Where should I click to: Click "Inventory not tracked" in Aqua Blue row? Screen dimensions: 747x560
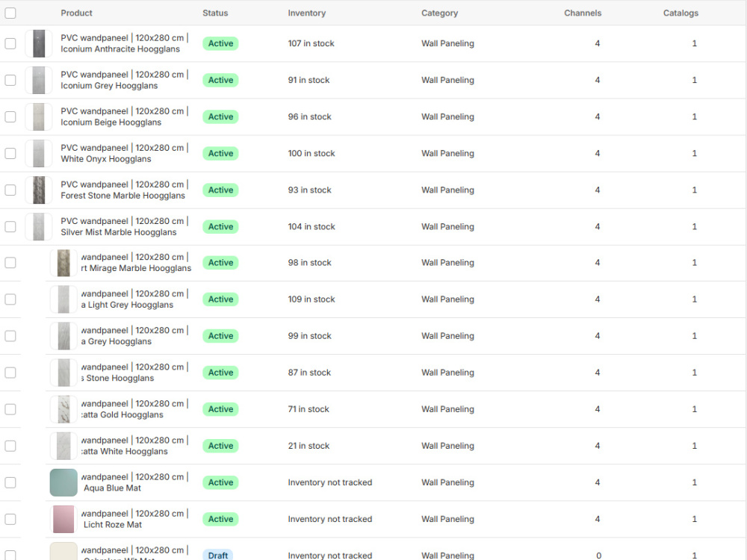330,482
